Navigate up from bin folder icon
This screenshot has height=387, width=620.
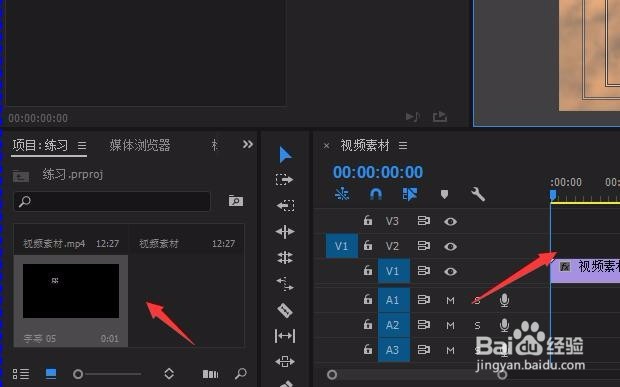tap(21, 176)
